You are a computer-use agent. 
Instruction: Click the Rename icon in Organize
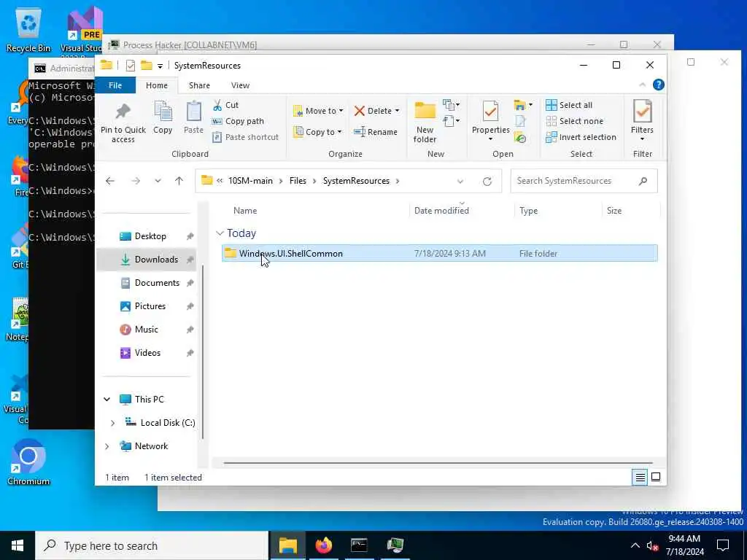coord(360,132)
